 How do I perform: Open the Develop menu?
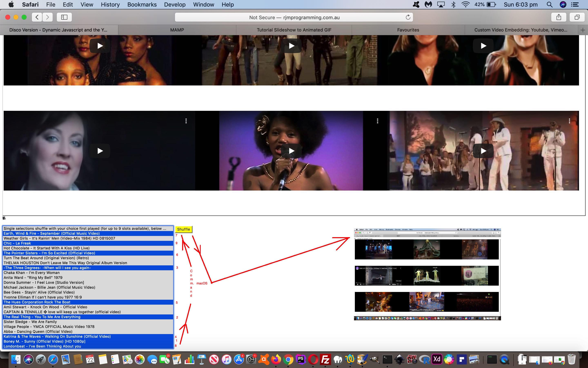coord(175,4)
